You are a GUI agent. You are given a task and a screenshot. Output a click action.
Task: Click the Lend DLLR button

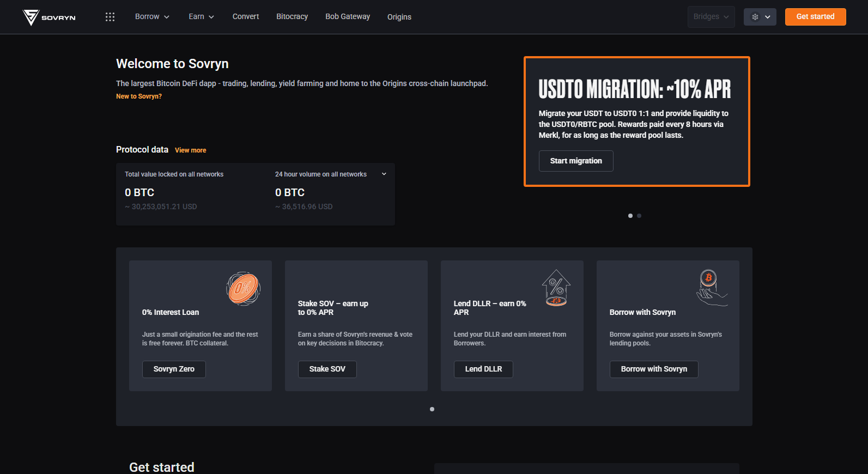(x=484, y=369)
